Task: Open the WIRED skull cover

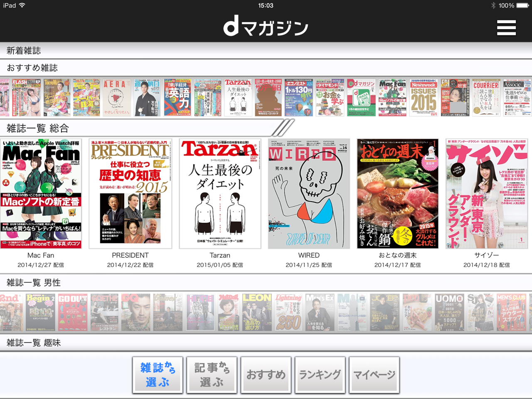Action: [309, 194]
